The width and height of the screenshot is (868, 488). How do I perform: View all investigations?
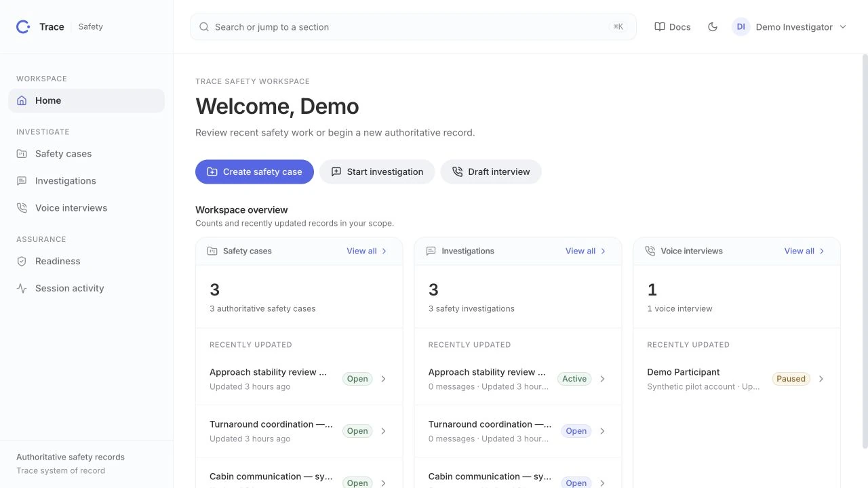coord(586,251)
